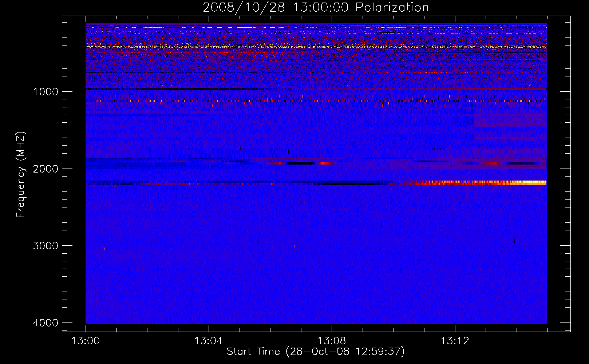Click the 'Start Time (28-Oct-08 12:59:37)' label
This screenshot has height=364, width=589.
coord(316,352)
